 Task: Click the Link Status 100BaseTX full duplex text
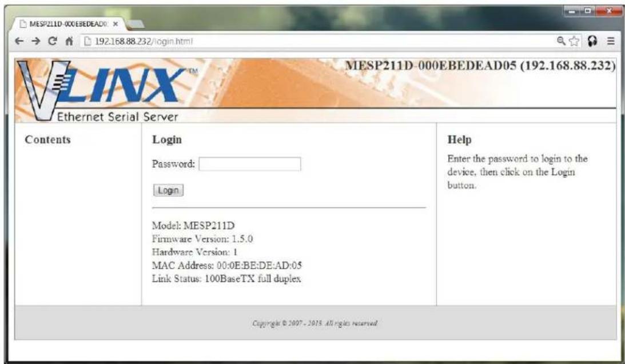[x=226, y=278]
